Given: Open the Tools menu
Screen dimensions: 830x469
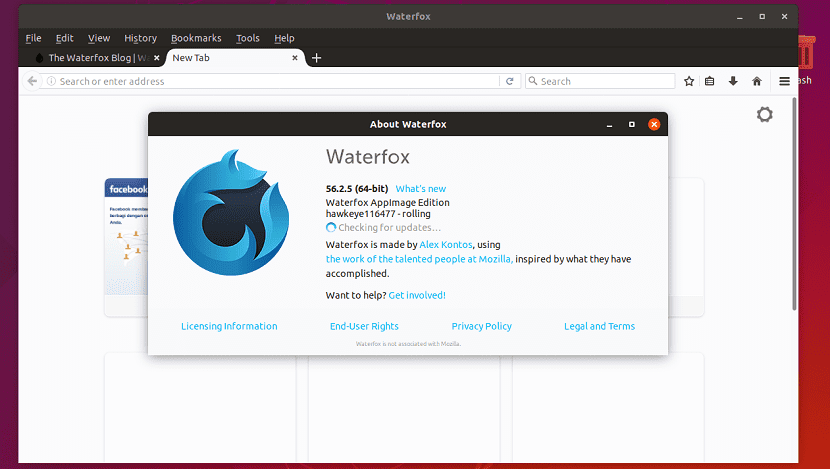Looking at the screenshot, I should click(x=247, y=38).
